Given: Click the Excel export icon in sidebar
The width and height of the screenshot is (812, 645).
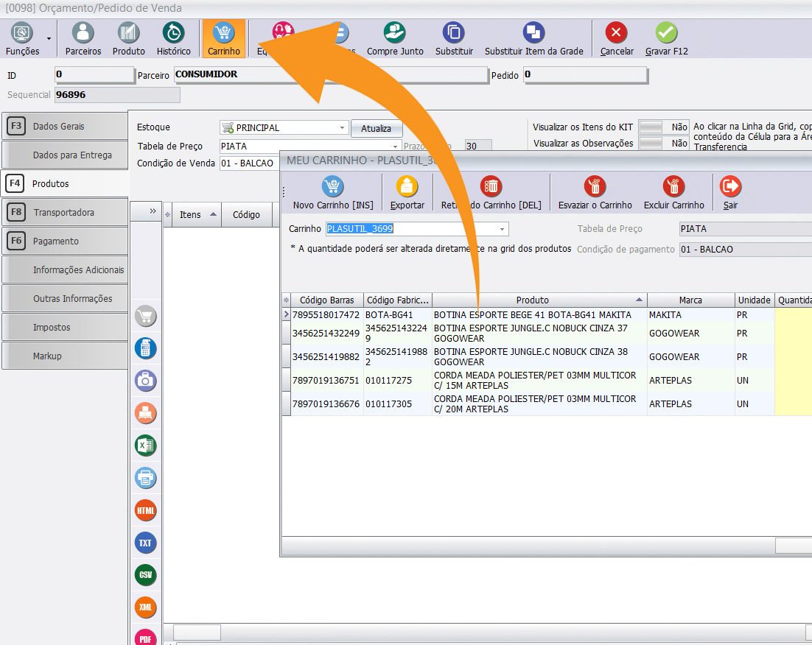Looking at the screenshot, I should 146,445.
